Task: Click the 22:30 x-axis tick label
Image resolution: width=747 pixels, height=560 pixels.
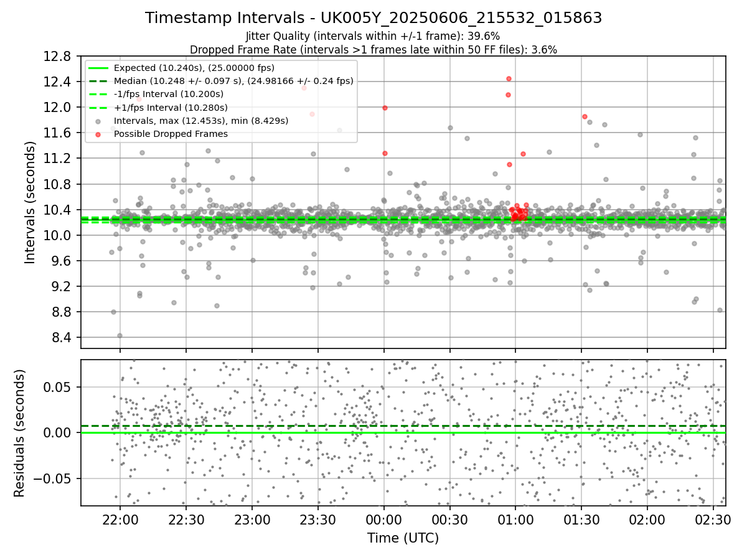Action: click(x=186, y=521)
